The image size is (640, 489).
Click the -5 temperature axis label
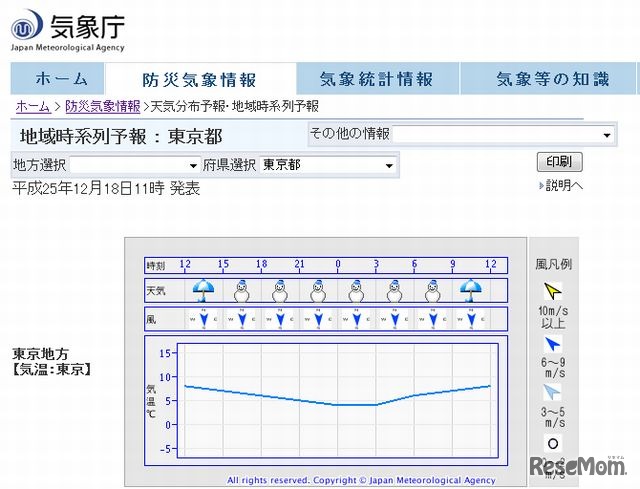click(x=164, y=449)
